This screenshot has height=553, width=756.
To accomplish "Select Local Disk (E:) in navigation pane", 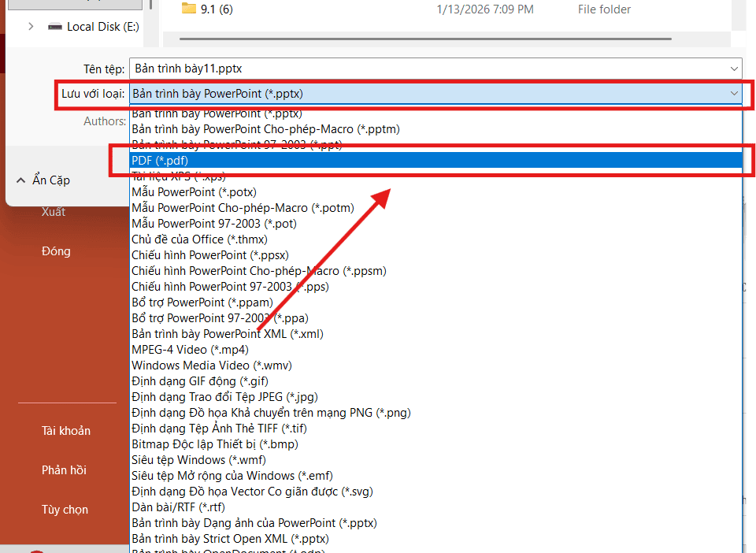I will coord(103,27).
